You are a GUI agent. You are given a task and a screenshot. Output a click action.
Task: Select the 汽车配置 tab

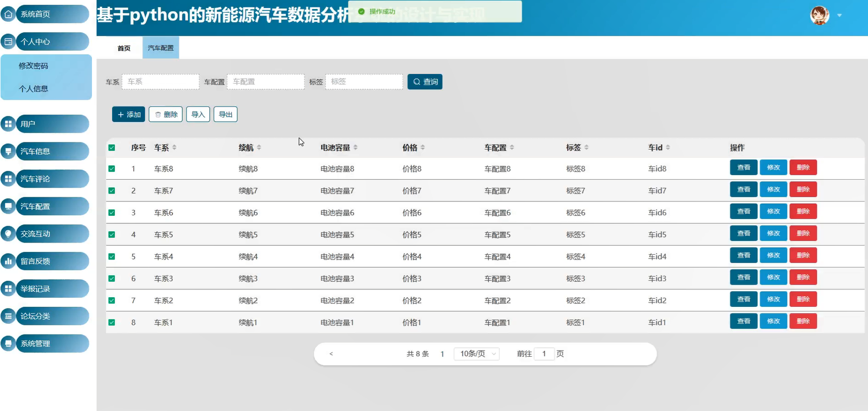160,48
